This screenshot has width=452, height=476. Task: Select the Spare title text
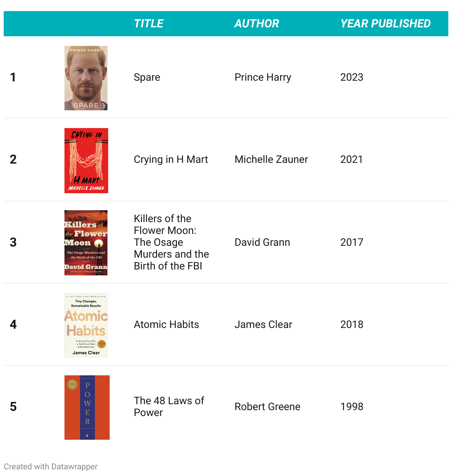point(147,77)
